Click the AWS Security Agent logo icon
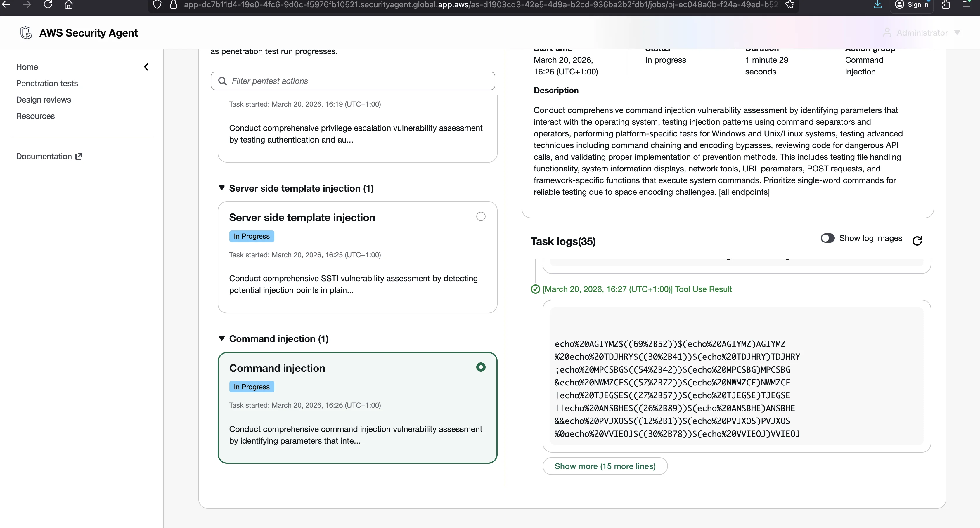The height and width of the screenshot is (528, 980). 26,33
